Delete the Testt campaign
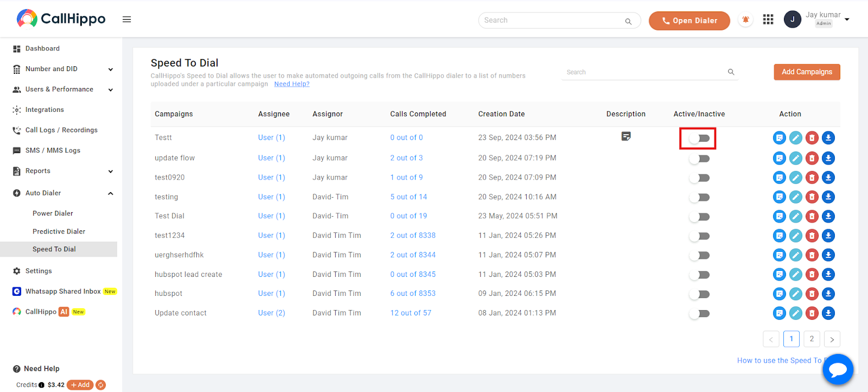Image resolution: width=868 pixels, height=392 pixels. pos(812,138)
